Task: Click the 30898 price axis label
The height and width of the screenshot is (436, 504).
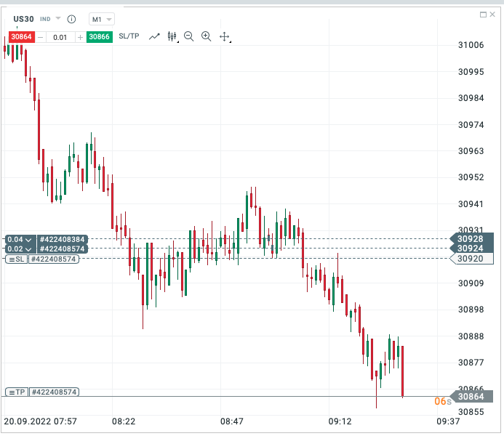Action: (x=471, y=310)
